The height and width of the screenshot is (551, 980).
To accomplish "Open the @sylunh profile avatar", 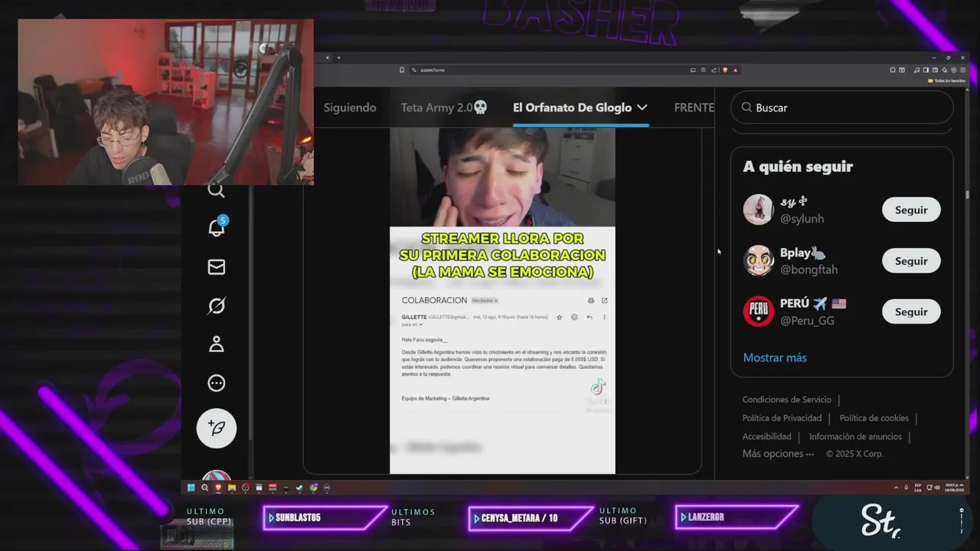I will (758, 210).
